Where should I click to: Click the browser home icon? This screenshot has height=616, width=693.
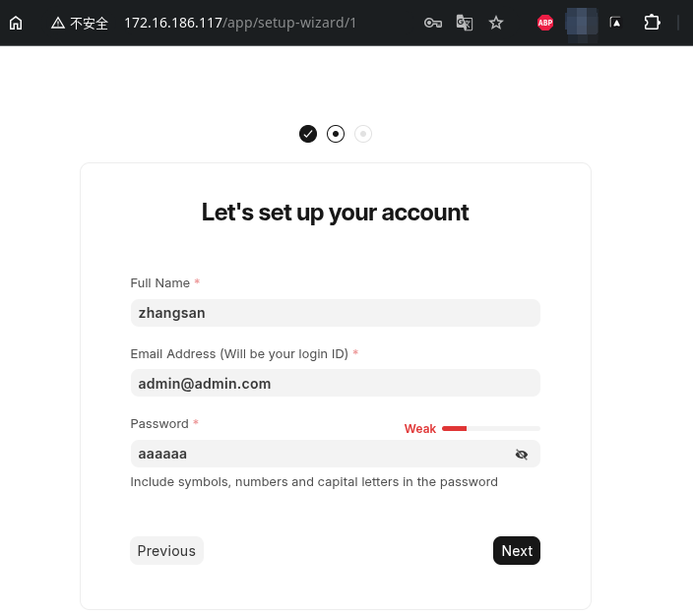(16, 23)
